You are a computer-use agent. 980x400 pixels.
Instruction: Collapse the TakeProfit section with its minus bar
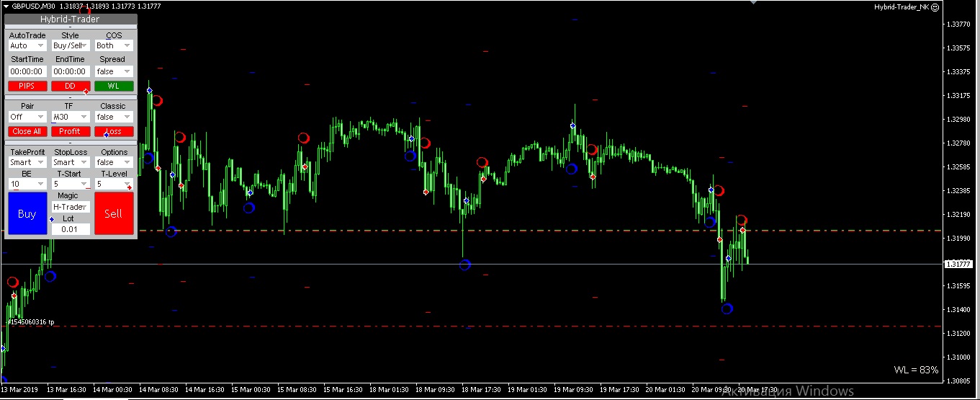click(x=71, y=143)
